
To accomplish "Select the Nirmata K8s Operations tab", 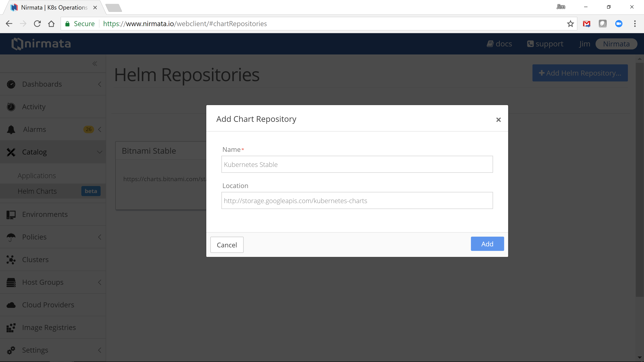I will pos(54,8).
